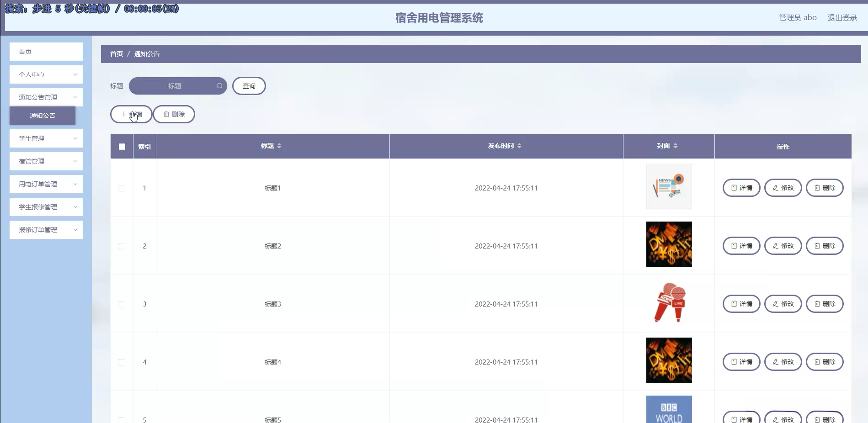The image size is (868, 423).
Task: Click the 宿舍用电管理系统 header title
Action: tap(439, 18)
